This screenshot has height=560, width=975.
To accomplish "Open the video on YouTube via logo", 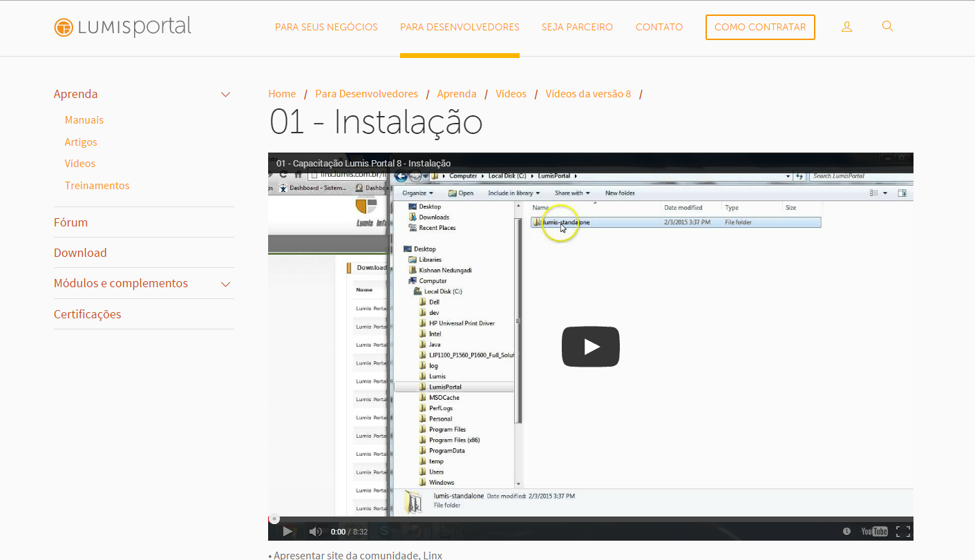I will [x=874, y=531].
